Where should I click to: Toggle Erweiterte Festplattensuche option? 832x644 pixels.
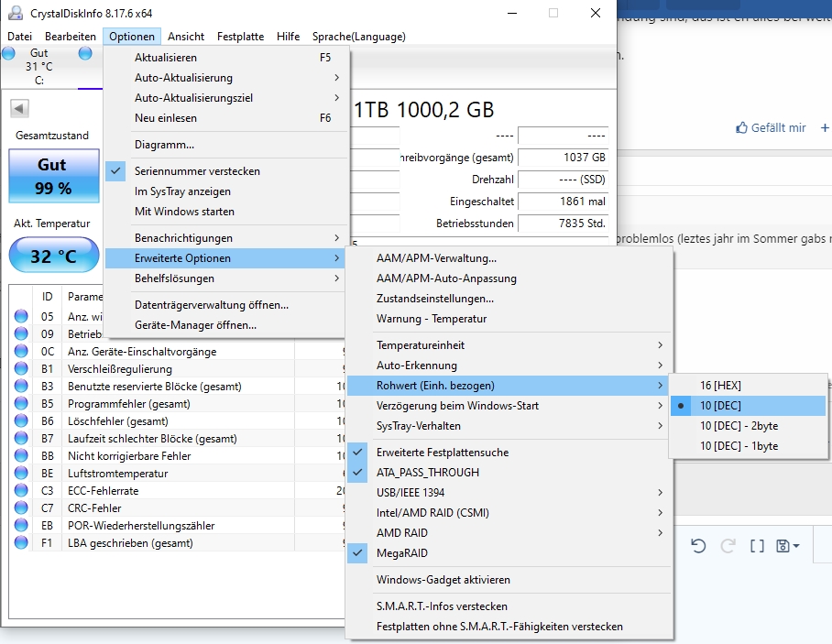(509, 452)
